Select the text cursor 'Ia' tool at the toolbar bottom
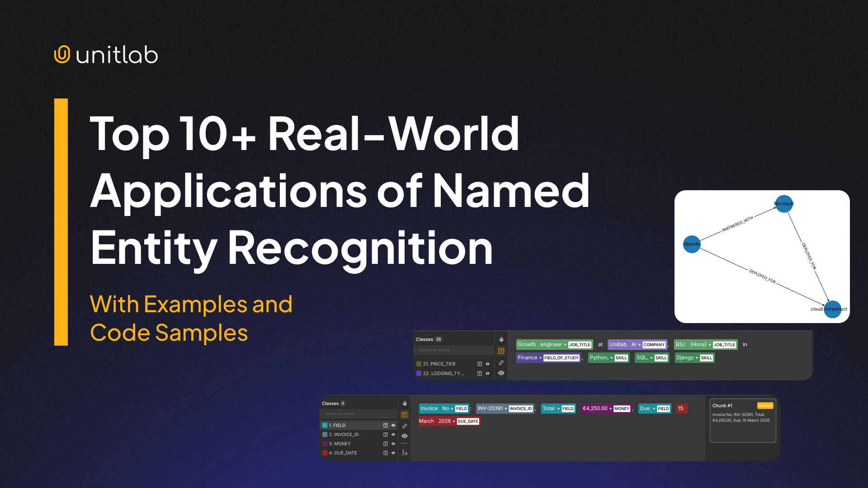Image resolution: width=868 pixels, height=488 pixels. pyautogui.click(x=405, y=453)
